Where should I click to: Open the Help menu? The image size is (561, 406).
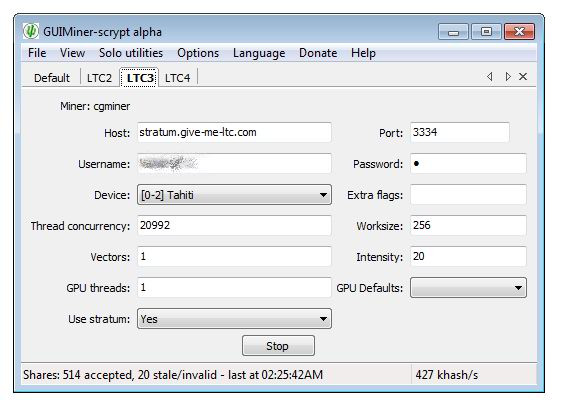coord(363,53)
